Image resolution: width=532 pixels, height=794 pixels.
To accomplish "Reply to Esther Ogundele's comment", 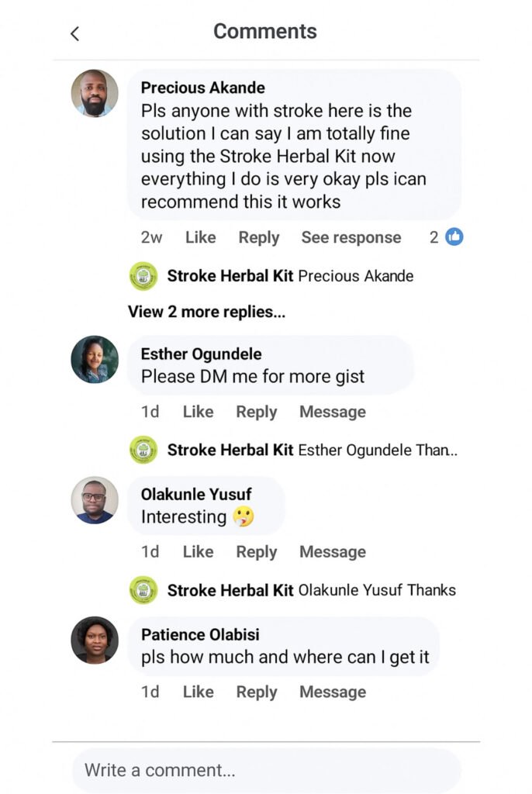I will point(257,412).
